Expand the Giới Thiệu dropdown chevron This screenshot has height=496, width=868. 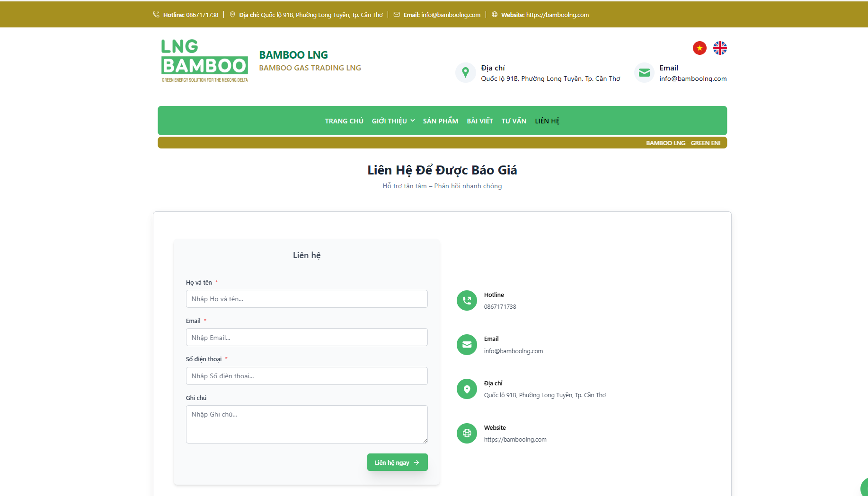point(413,121)
